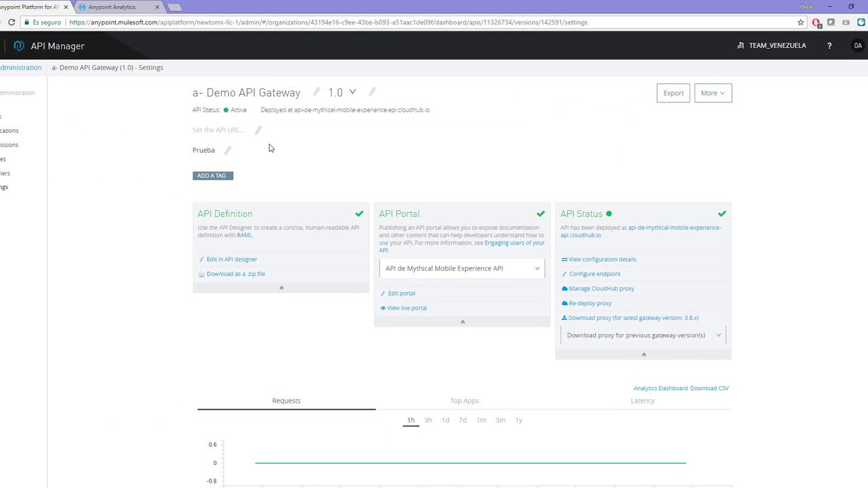Edit version 1.0 with pencil icon

pyautogui.click(x=372, y=92)
